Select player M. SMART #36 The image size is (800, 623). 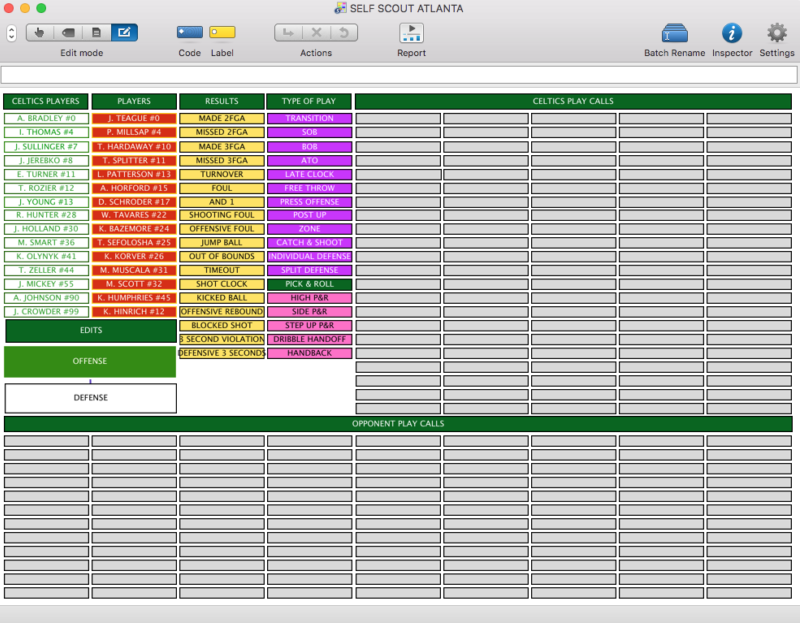coord(46,242)
